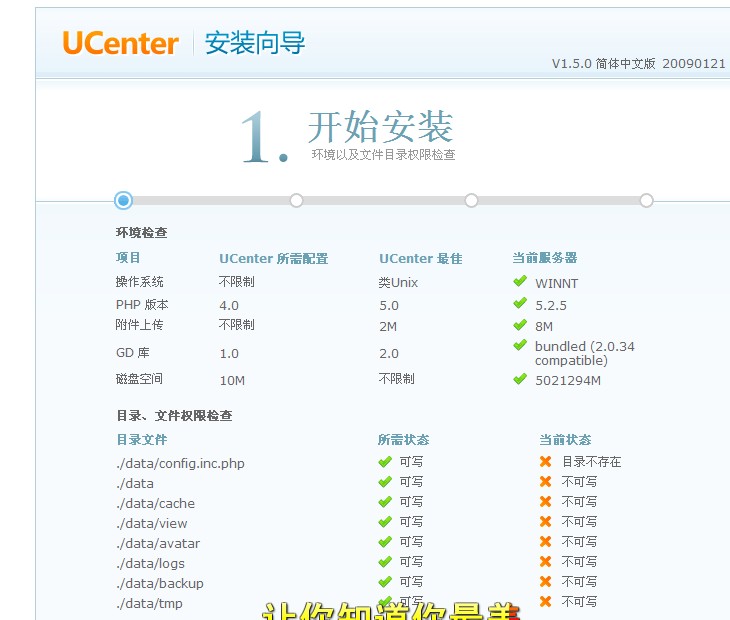Click orange X for ./data/avatar status

[x=545, y=541]
